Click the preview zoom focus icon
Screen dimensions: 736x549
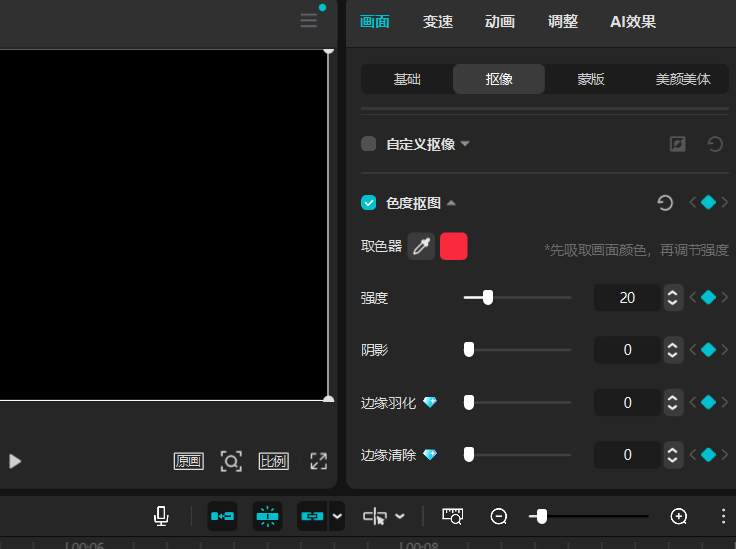[231, 461]
